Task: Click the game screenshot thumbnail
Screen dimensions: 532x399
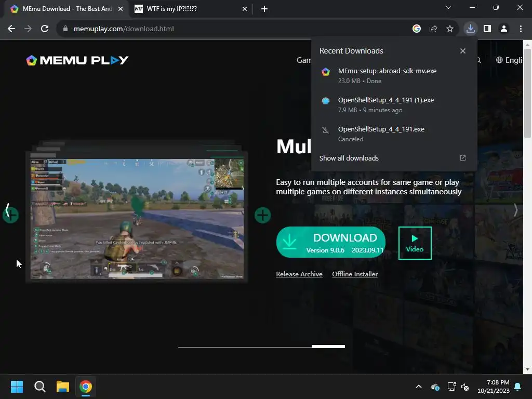Action: point(137,219)
